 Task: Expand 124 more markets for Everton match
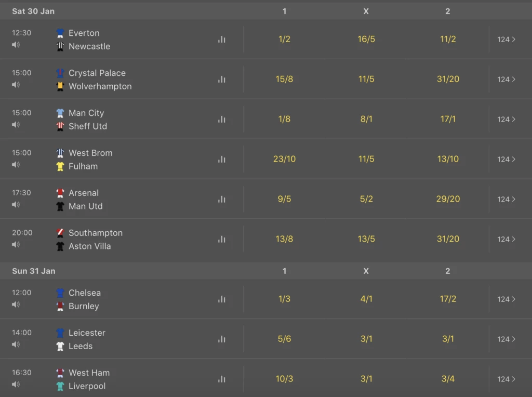[x=507, y=39]
